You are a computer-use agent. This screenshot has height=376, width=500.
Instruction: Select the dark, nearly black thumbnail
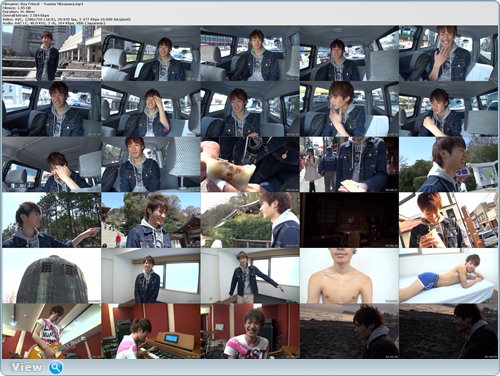349,220
